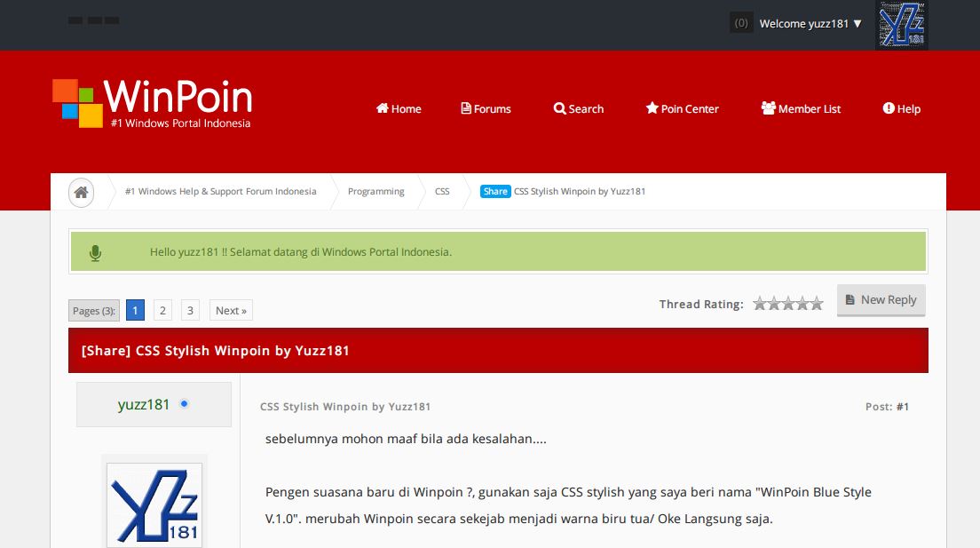Rate thread with first star
This screenshot has width=980, height=548.
tap(759, 304)
